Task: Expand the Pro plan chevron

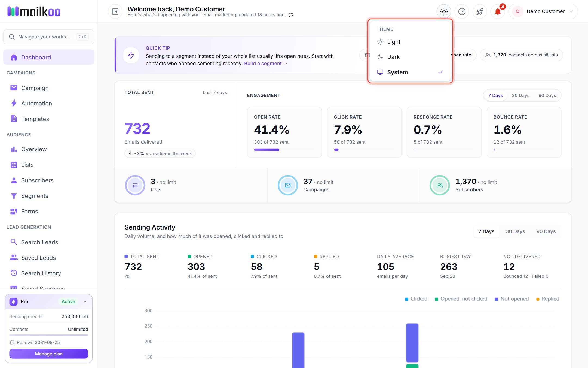Action: pos(85,301)
